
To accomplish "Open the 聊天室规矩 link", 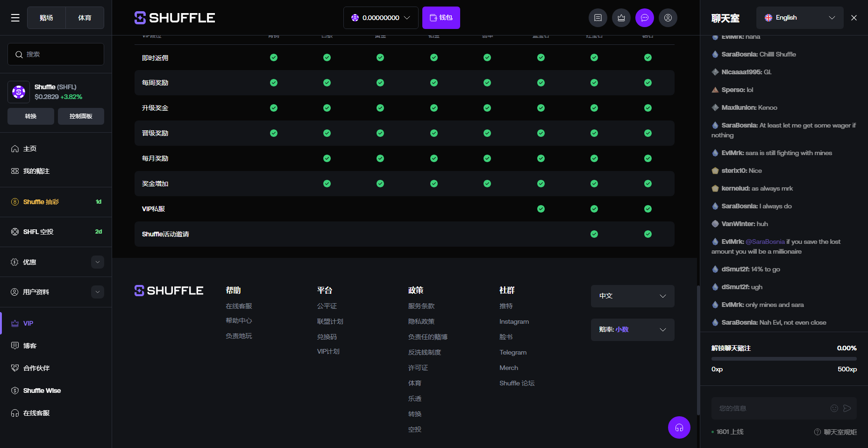I will 840,432.
